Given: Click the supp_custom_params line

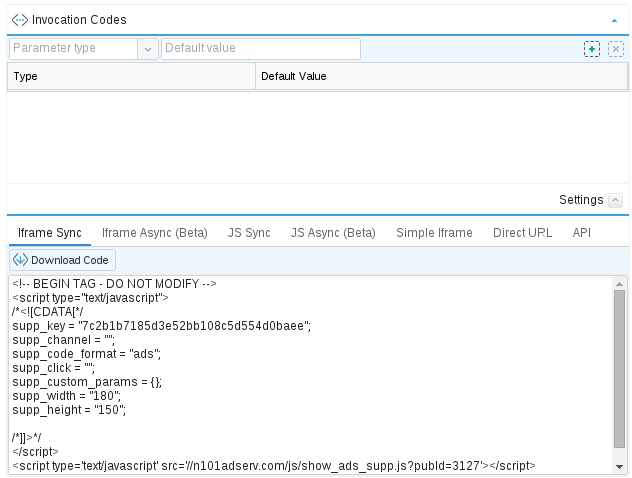Looking at the screenshot, I should point(87,382).
